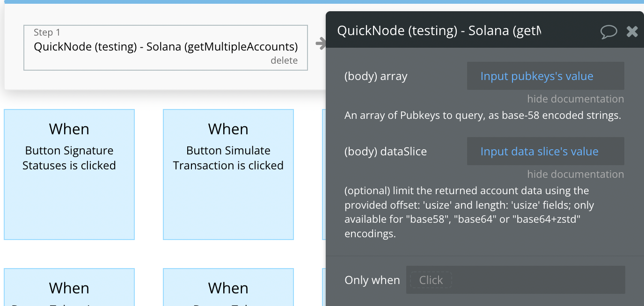Screen dimensions: 644x306
Task: Open the comment speech bubble icon
Action: tap(608, 31)
